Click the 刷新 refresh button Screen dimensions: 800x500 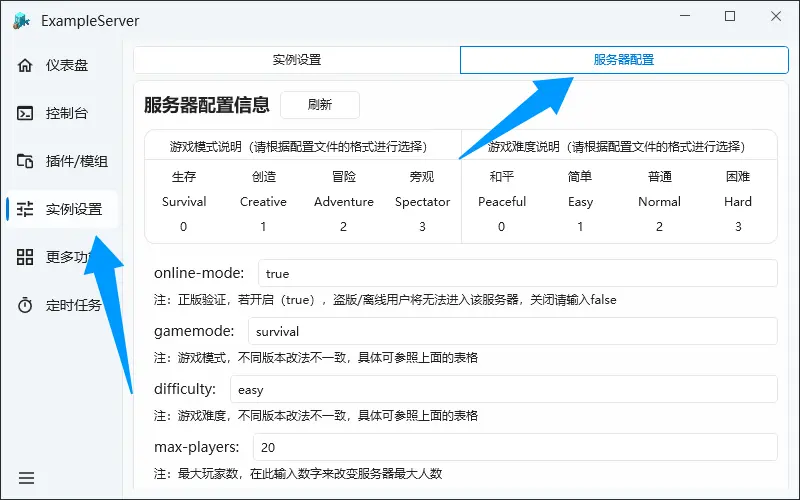tap(320, 105)
